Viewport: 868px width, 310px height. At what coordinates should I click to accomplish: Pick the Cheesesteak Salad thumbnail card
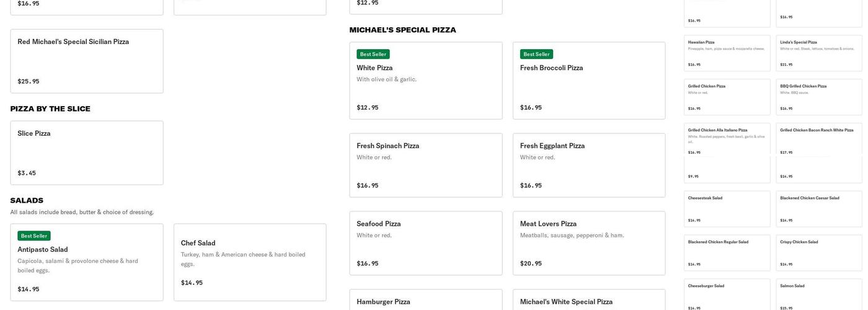point(727,209)
